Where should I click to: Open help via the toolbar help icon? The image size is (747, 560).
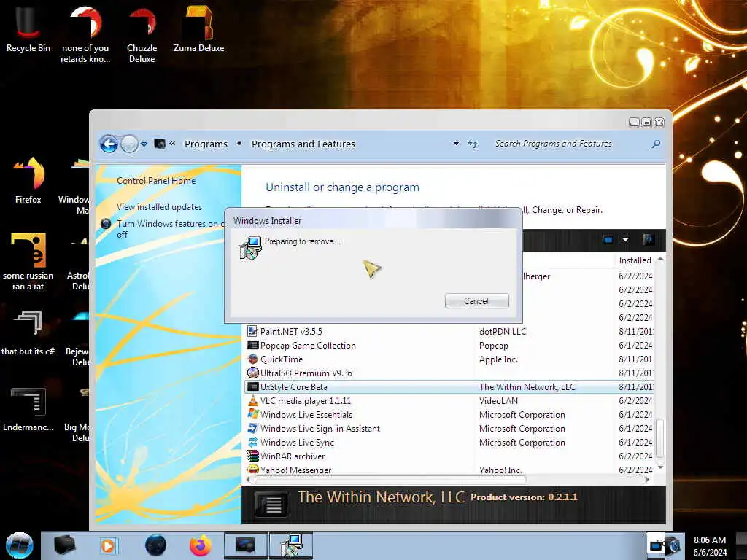pos(648,239)
